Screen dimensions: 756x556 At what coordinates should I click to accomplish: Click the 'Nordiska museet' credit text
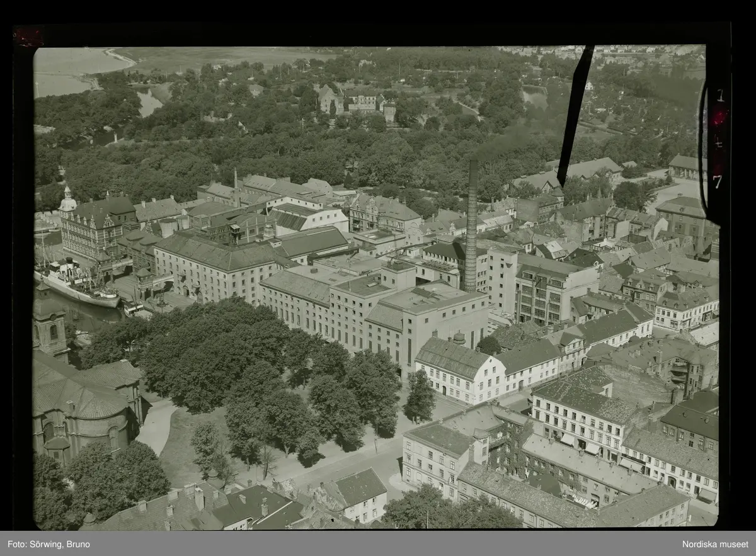coord(715,544)
